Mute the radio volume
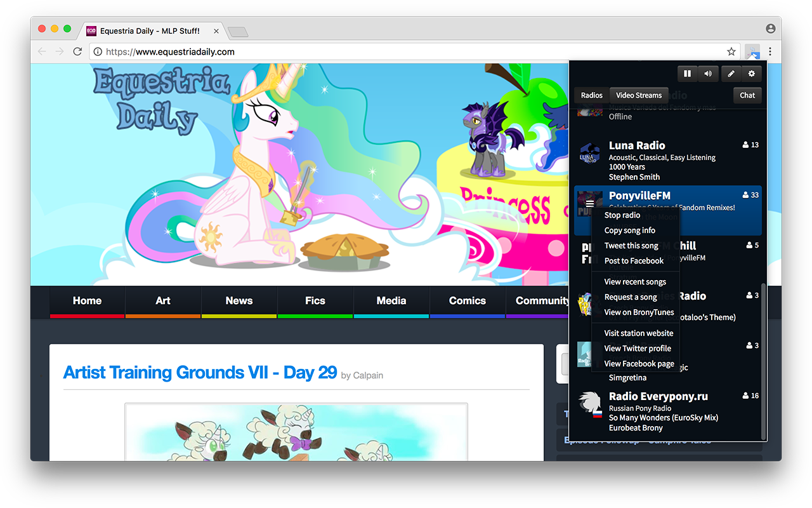This screenshot has width=812, height=508. point(708,73)
